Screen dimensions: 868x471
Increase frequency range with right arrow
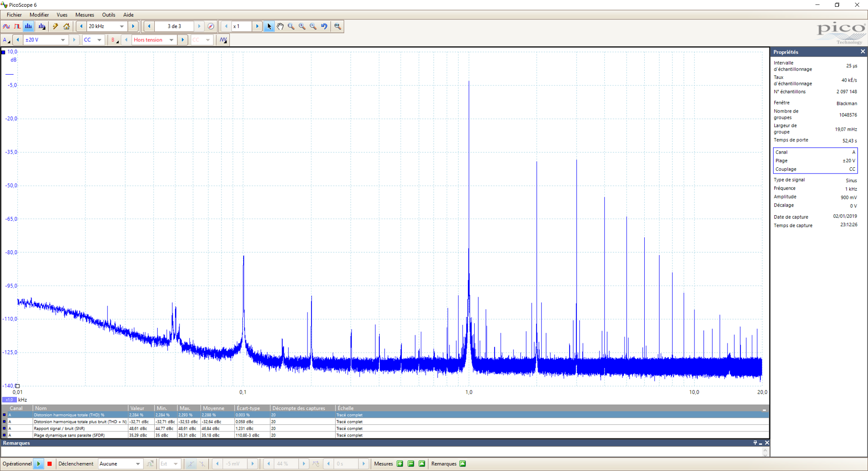tap(133, 26)
